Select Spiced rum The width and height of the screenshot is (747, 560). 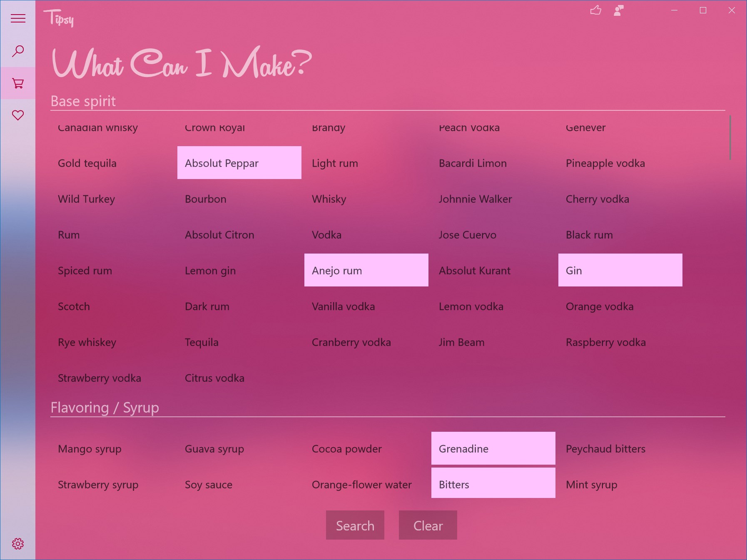point(112,270)
